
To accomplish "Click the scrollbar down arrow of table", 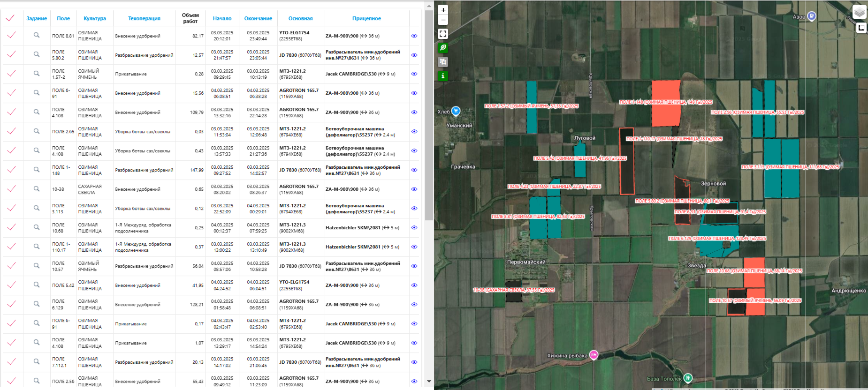I will point(429,382).
